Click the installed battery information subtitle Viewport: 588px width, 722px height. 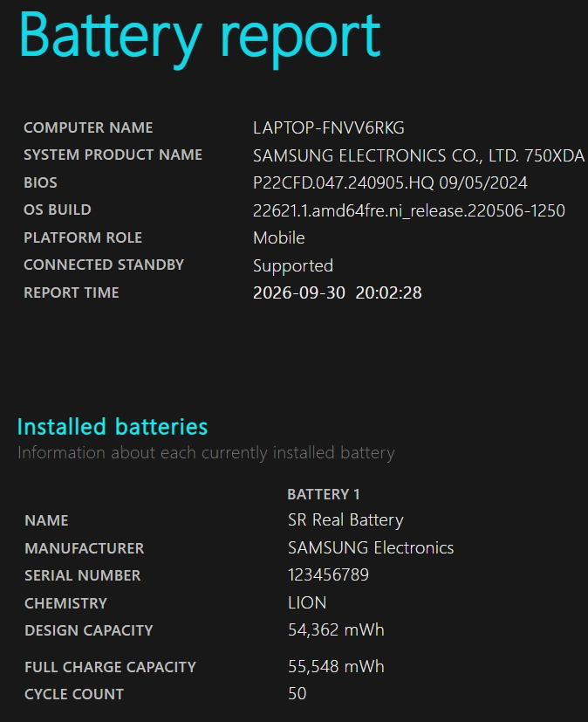(x=206, y=453)
